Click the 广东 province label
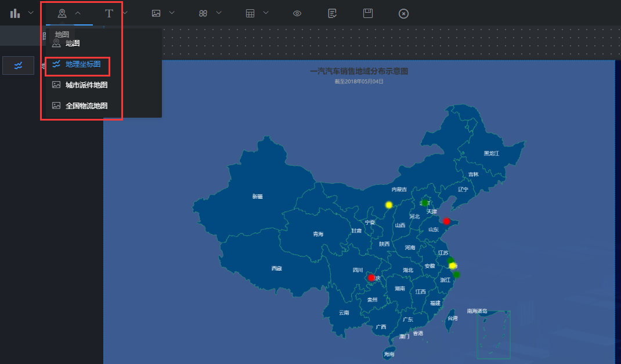This screenshot has height=364, width=621. (x=408, y=319)
